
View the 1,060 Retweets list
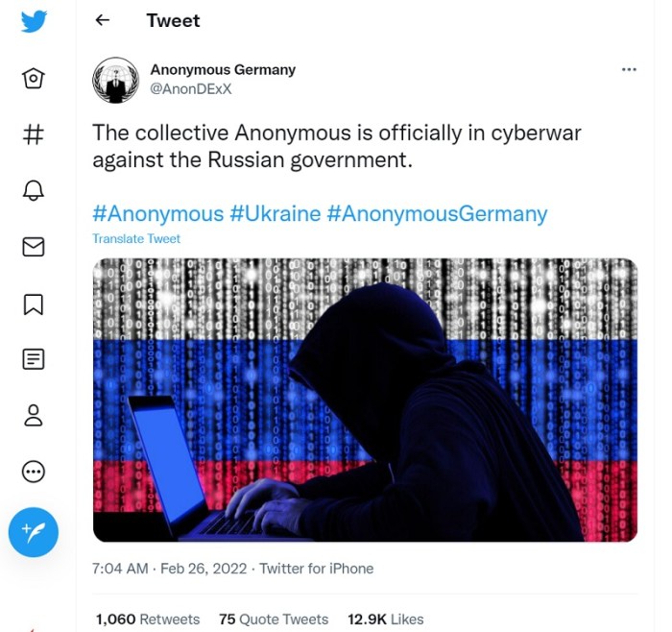pos(147,620)
